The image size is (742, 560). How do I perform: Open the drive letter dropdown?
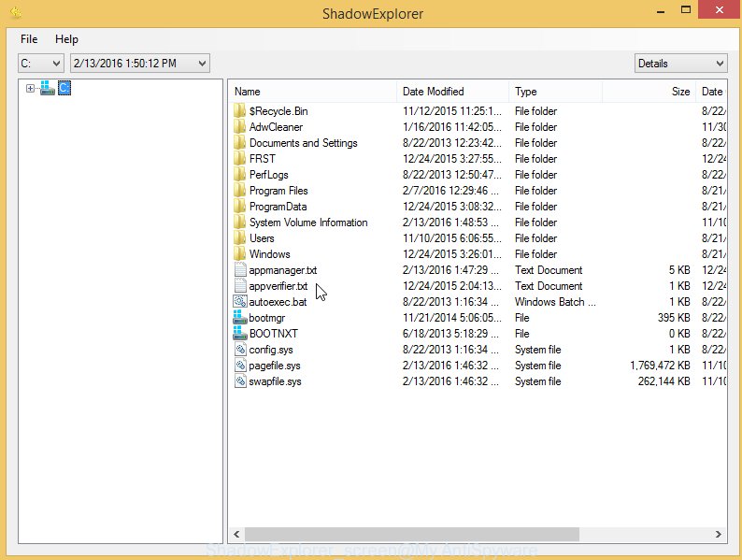pos(41,64)
